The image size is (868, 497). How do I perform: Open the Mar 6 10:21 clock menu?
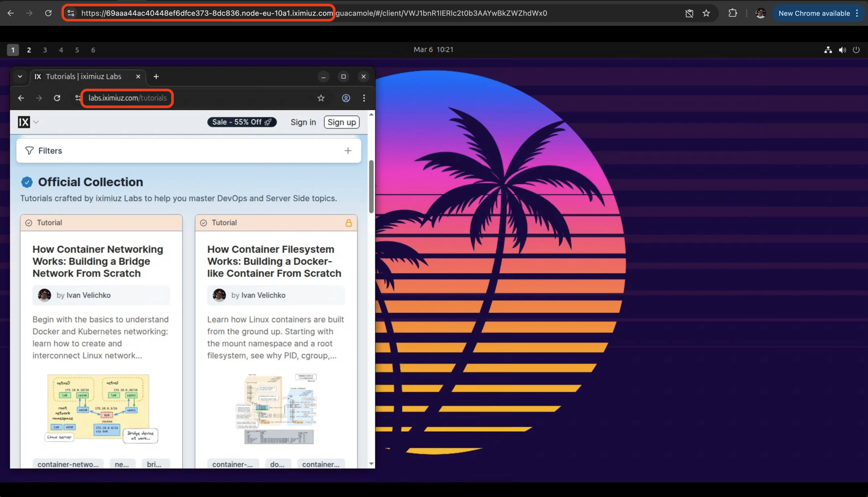coord(433,50)
